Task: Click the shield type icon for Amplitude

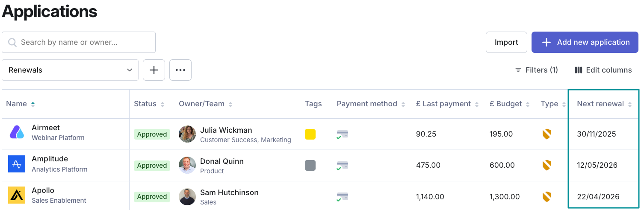Action: click(547, 165)
